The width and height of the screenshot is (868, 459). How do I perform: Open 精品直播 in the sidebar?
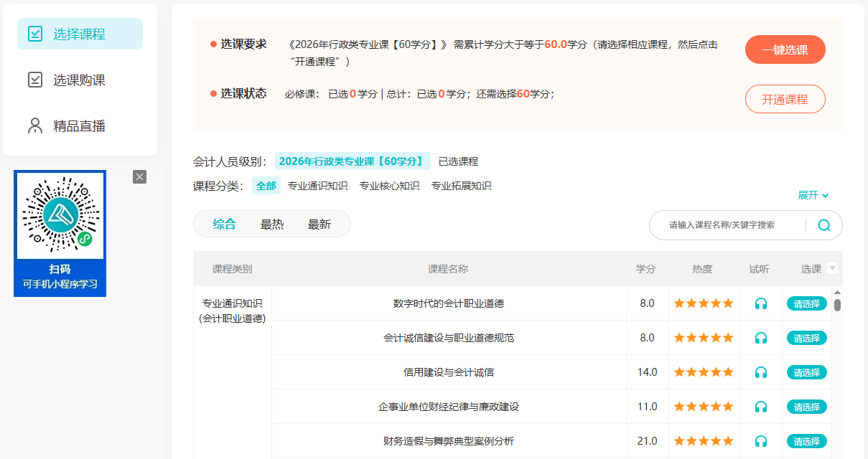pyautogui.click(x=80, y=126)
